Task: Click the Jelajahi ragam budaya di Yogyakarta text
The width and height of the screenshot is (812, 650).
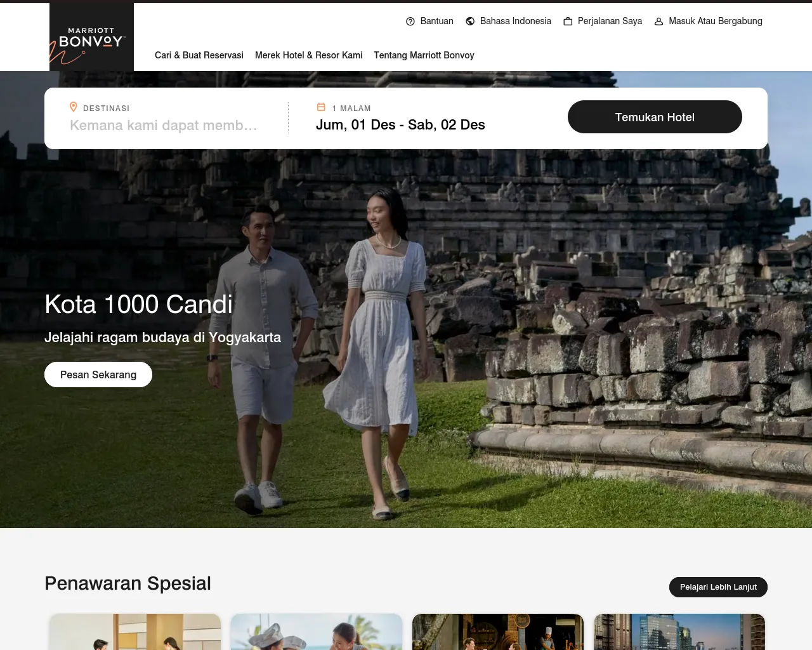Action: pyautogui.click(x=162, y=338)
